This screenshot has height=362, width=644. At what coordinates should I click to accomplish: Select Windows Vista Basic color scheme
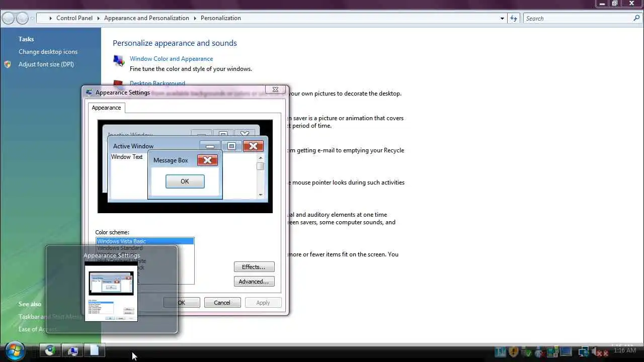click(x=145, y=241)
